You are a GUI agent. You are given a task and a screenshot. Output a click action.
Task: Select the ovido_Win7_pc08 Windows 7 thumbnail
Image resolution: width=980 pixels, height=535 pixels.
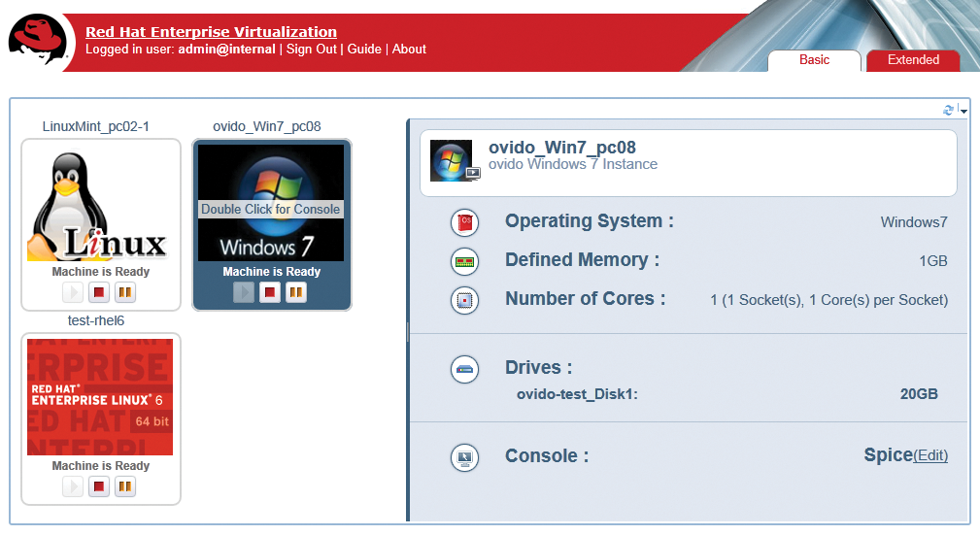pos(271,203)
